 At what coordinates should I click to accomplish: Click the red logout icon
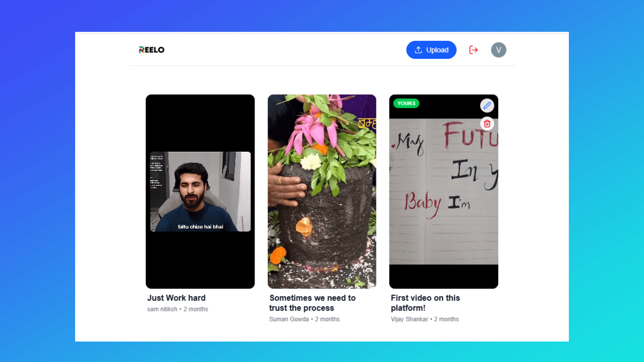(x=473, y=50)
